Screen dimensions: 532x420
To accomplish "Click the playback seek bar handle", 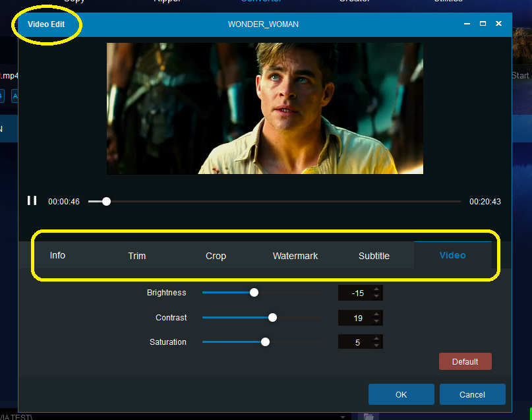I will (x=106, y=202).
